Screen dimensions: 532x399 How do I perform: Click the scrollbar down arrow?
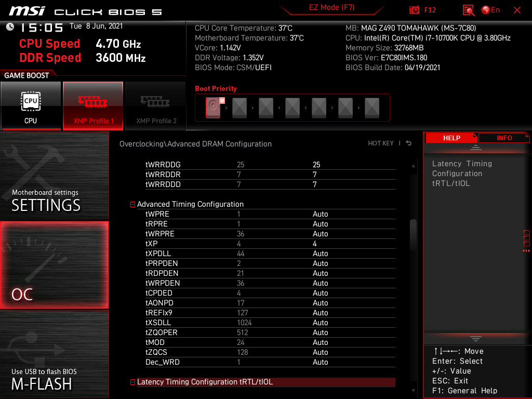tap(413, 391)
